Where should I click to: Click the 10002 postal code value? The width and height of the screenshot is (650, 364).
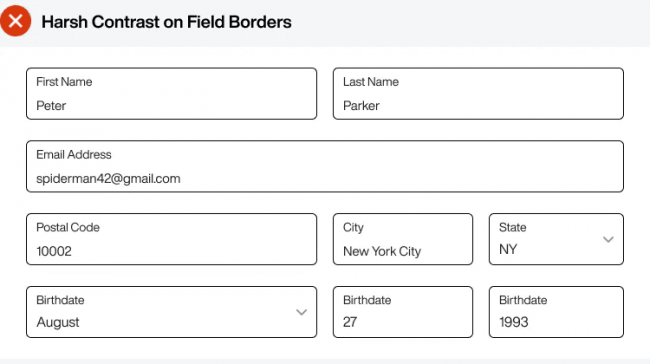tap(54, 251)
